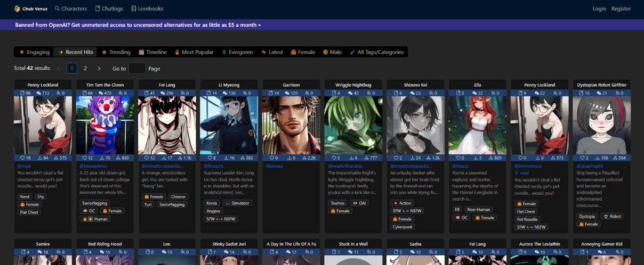644x265 pixels.
Task: Open Dystopian Robot Girlfriend thumbnail
Action: coord(601,125)
